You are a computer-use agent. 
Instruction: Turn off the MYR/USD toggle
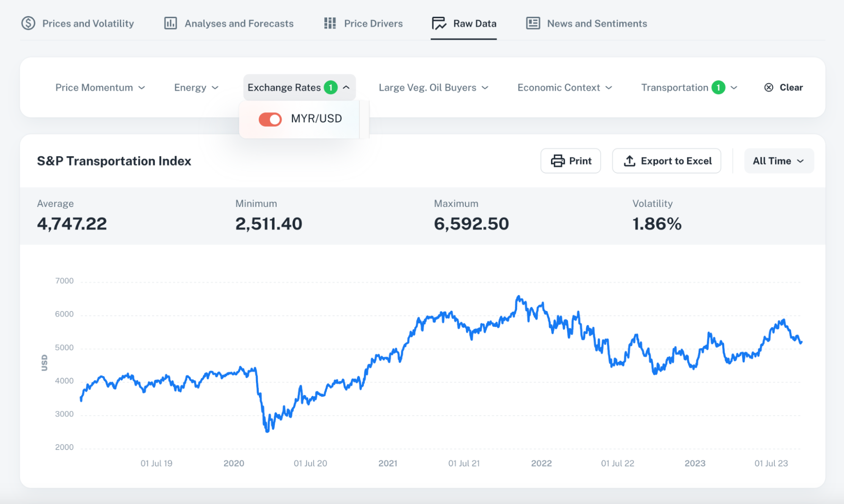[x=270, y=119]
